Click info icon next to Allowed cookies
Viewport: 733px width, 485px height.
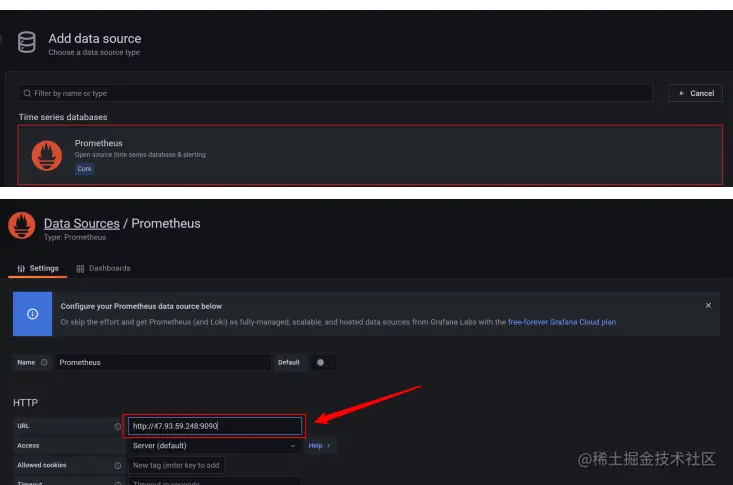point(118,465)
